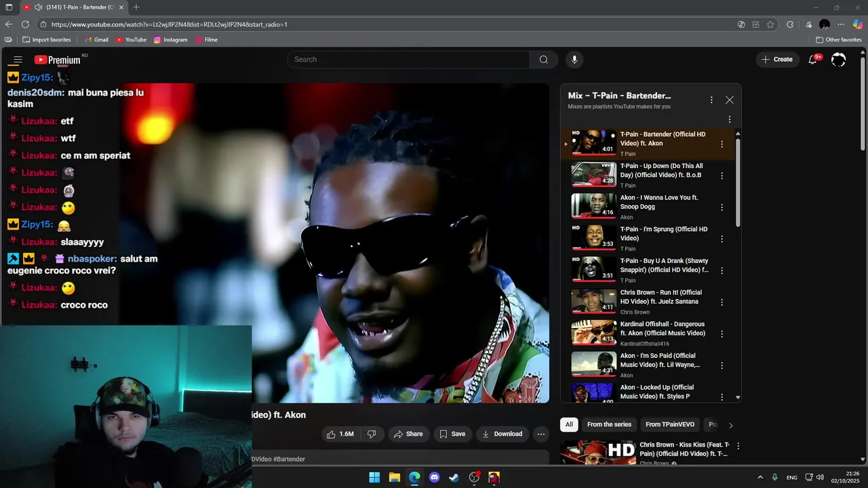
Task: Open Edge settings and more menu
Action: [841, 24]
